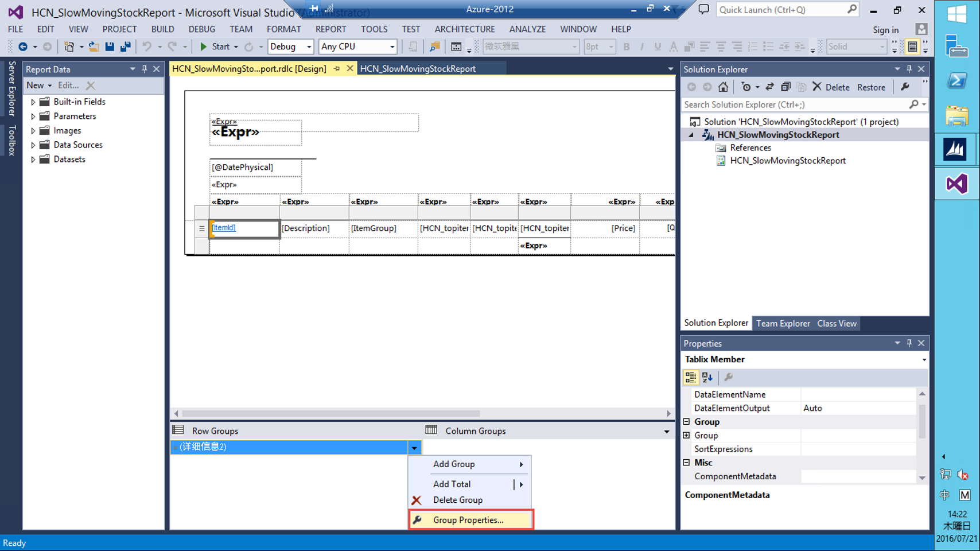Open the feedback speech bubble icon
The image size is (980, 551).
(703, 9)
